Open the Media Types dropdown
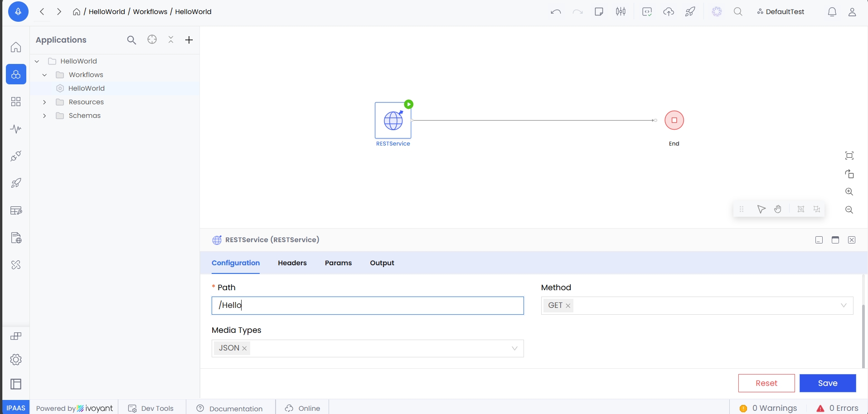Image resolution: width=868 pixels, height=414 pixels. pyautogui.click(x=514, y=348)
